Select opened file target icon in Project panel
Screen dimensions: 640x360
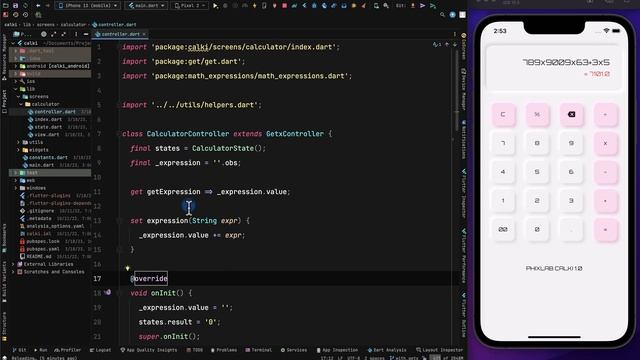point(44,34)
